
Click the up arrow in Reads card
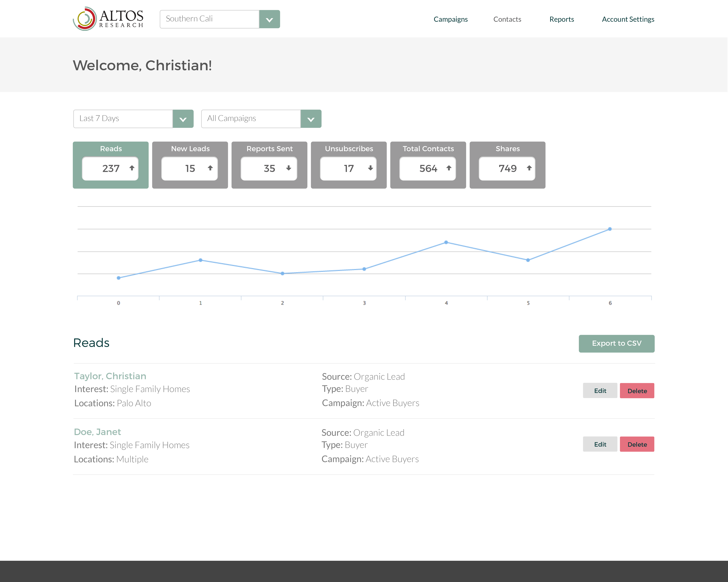(x=132, y=168)
